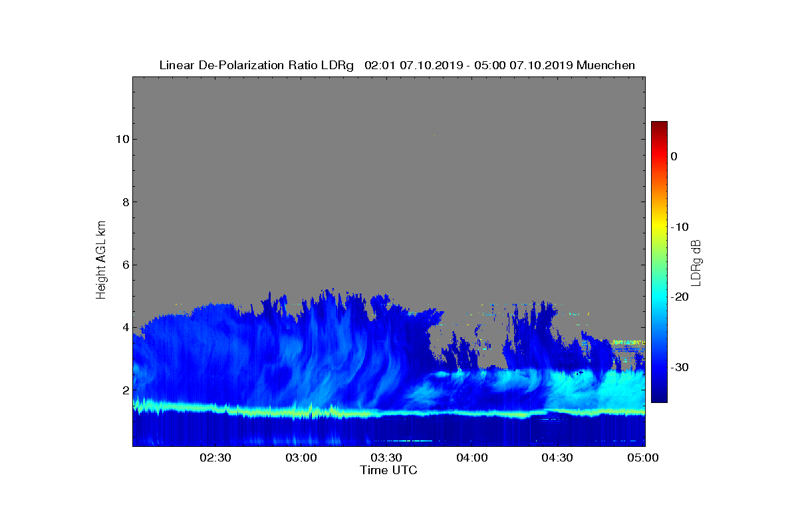Click the 04:30 time tick label
Image resolution: width=798 pixels, height=532 pixels.
pyautogui.click(x=558, y=458)
